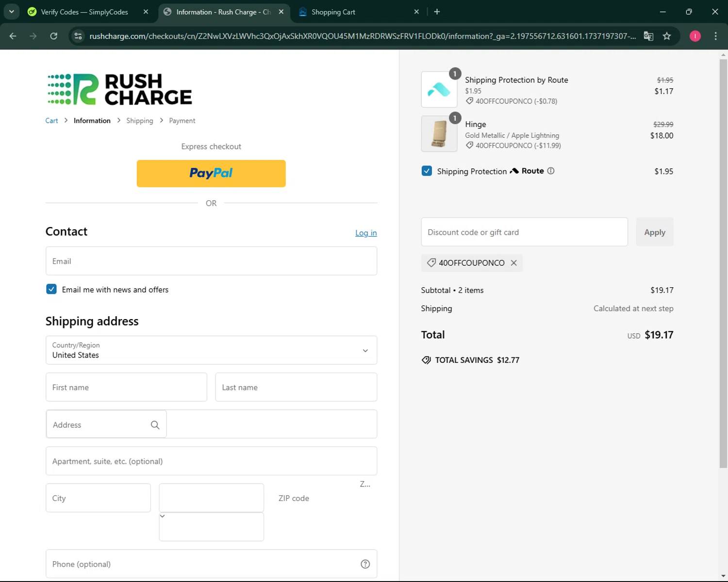728x582 pixels.
Task: Open a new browser tab
Action: click(437, 12)
